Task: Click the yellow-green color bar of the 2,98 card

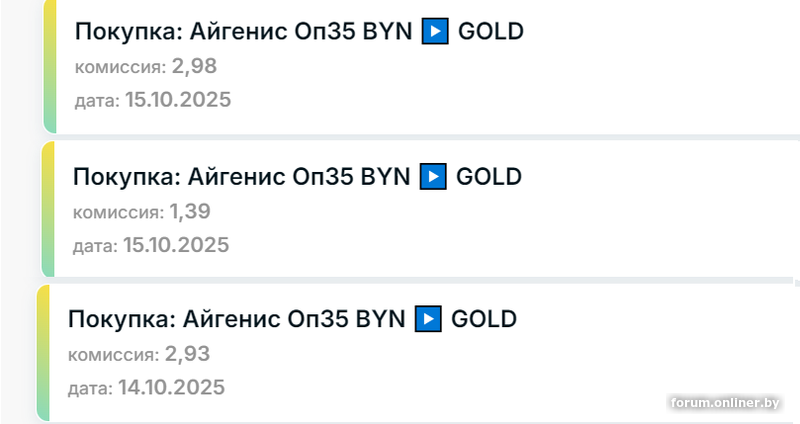Action: (49, 67)
